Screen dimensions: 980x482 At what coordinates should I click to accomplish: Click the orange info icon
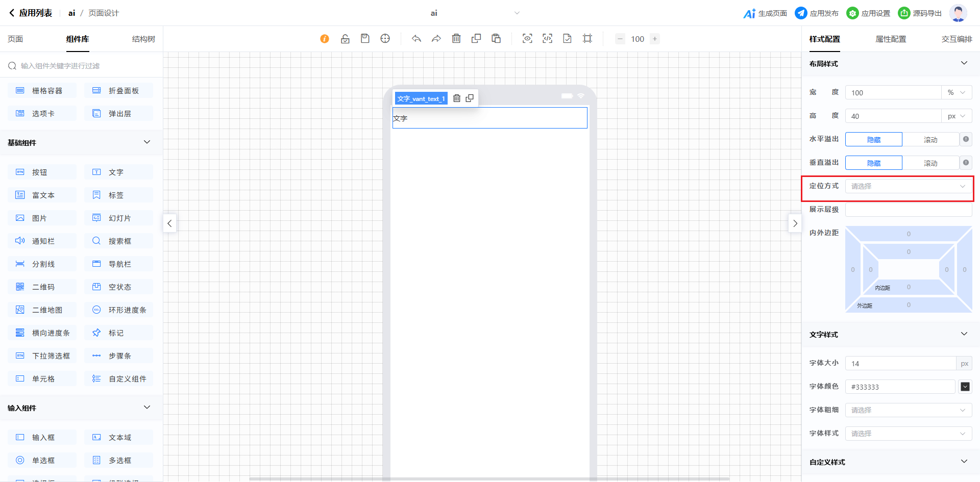point(325,39)
